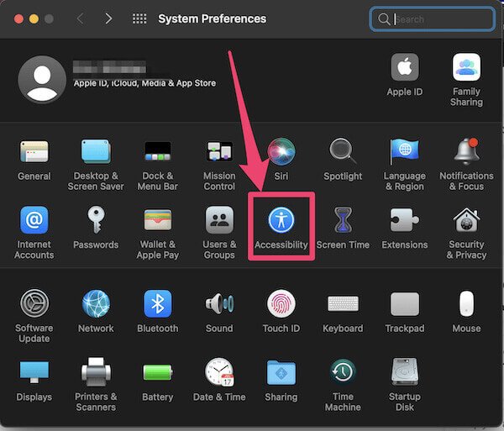Click 'Apple ID, iCloud, Media & App Store' text

(144, 83)
